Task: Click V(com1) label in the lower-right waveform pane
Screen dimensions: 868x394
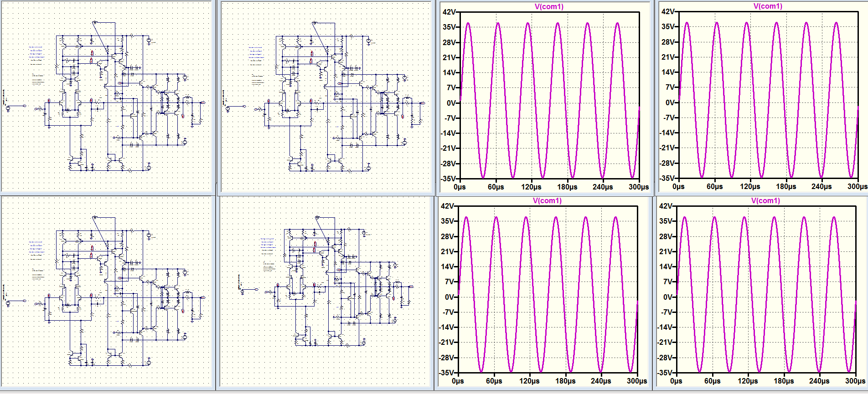Action: coord(765,200)
